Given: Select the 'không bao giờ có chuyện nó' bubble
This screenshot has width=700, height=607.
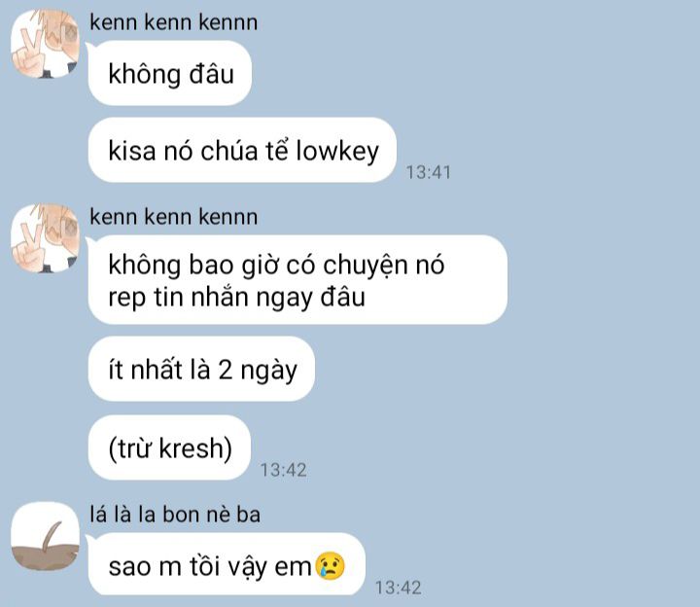Looking at the screenshot, I should [x=297, y=280].
